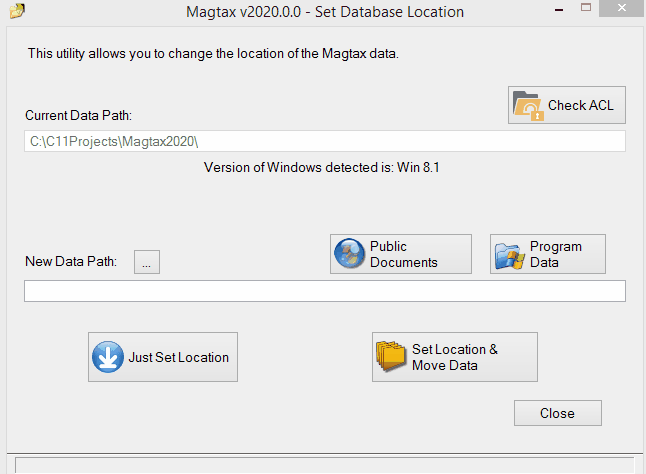Choose the Program Data location button

[548, 254]
